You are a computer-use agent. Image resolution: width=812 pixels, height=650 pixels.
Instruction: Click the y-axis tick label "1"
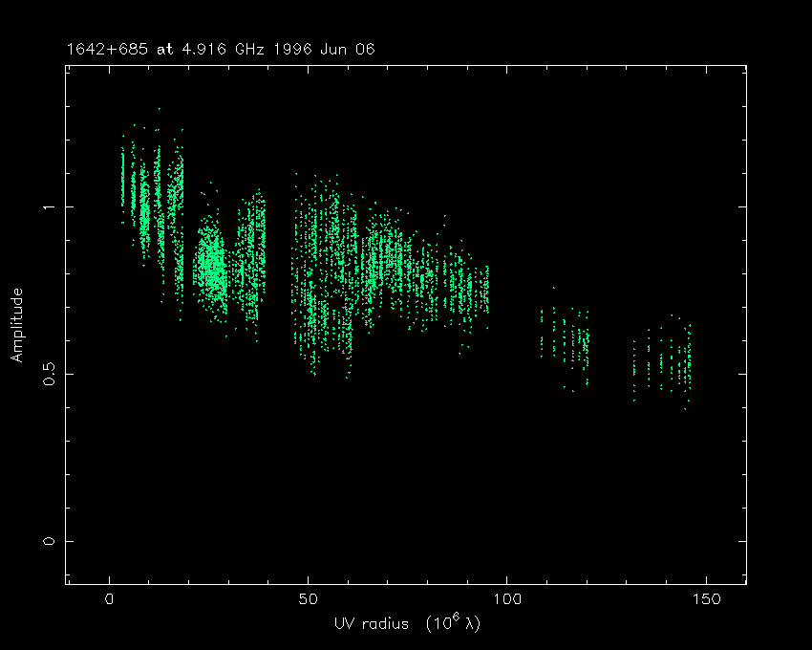coord(49,207)
